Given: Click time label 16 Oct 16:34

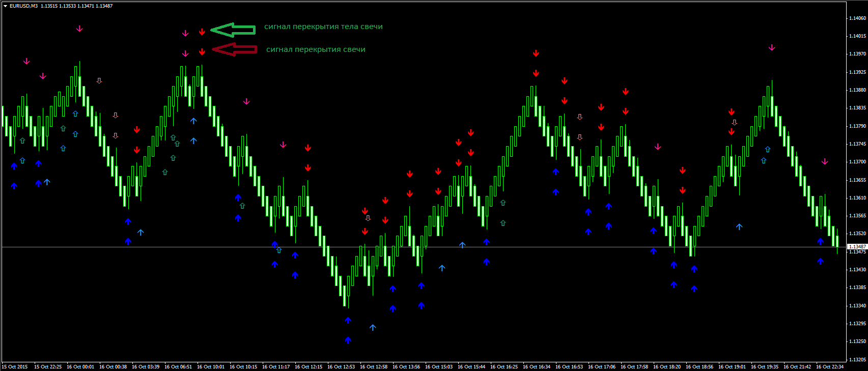Looking at the screenshot, I should click(537, 367).
